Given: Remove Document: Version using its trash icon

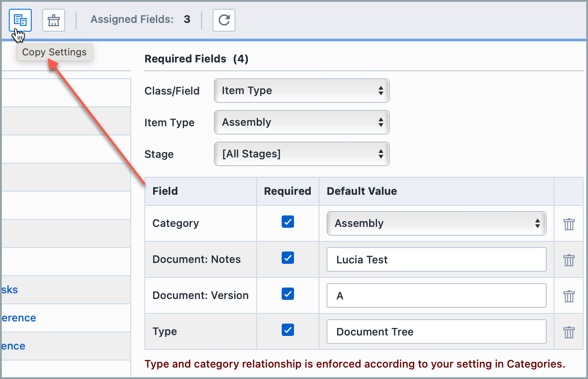Looking at the screenshot, I should pos(569,296).
